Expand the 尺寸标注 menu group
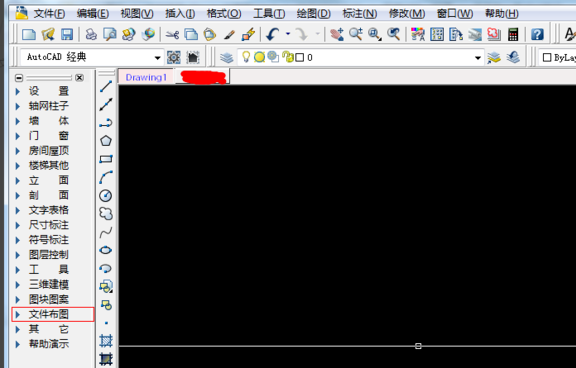The image size is (576, 368). point(48,225)
